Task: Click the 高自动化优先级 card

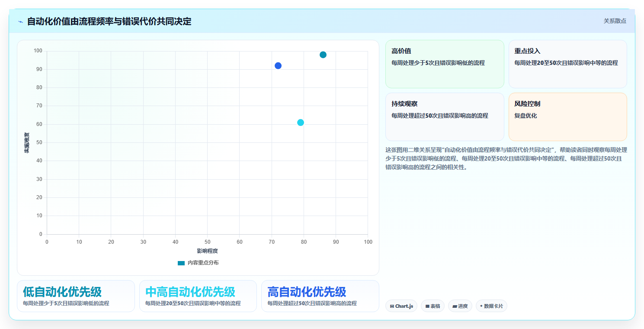Action: click(320, 296)
